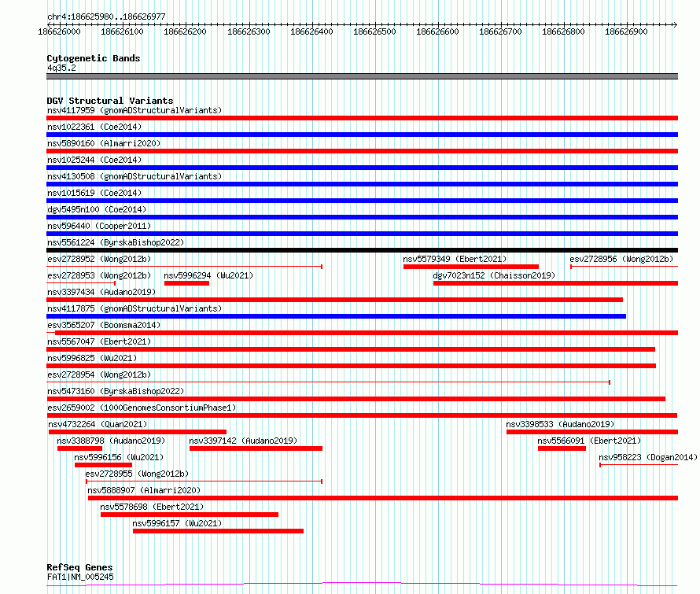Open nsv4732264 (Quan2021) label
Image resolution: width=700 pixels, height=594 pixels.
coord(98,424)
